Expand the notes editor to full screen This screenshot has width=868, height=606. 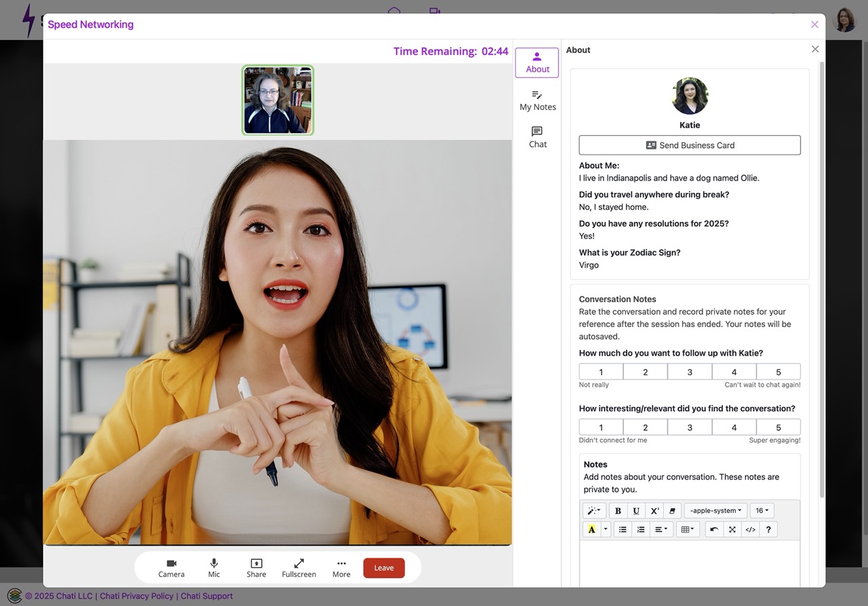[x=732, y=529]
